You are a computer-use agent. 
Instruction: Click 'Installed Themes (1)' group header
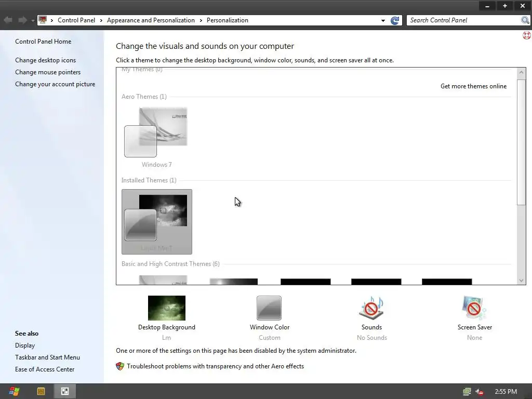tap(149, 180)
